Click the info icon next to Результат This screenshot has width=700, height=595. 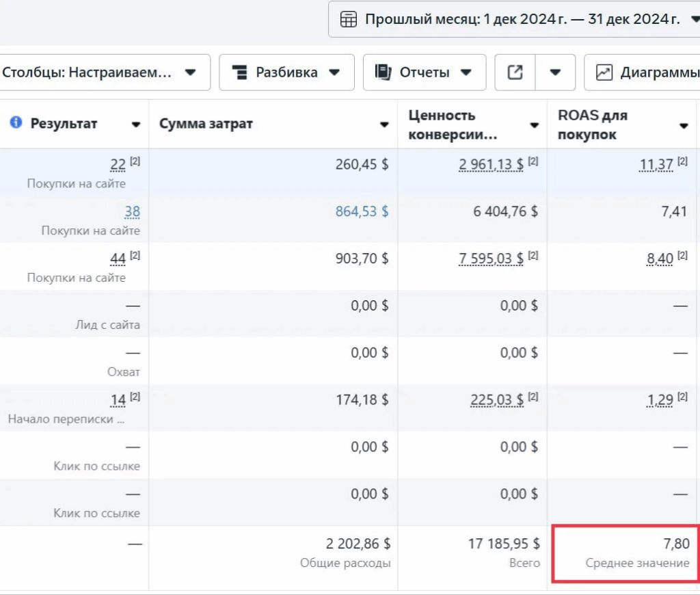click(16, 122)
